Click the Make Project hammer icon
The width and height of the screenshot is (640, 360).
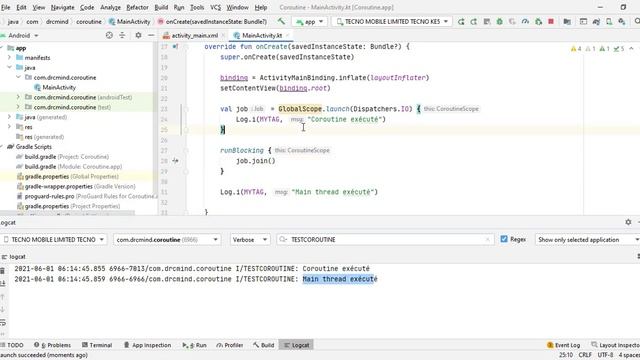[281, 21]
